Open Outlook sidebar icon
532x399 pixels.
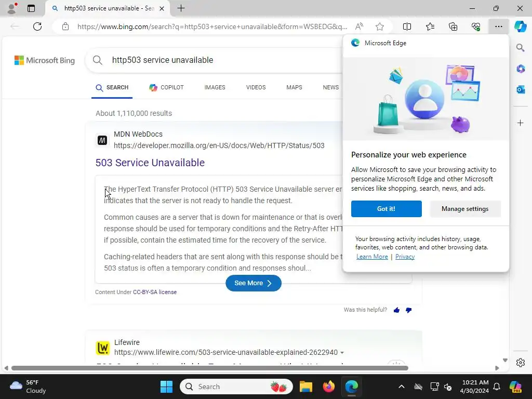pos(521,89)
